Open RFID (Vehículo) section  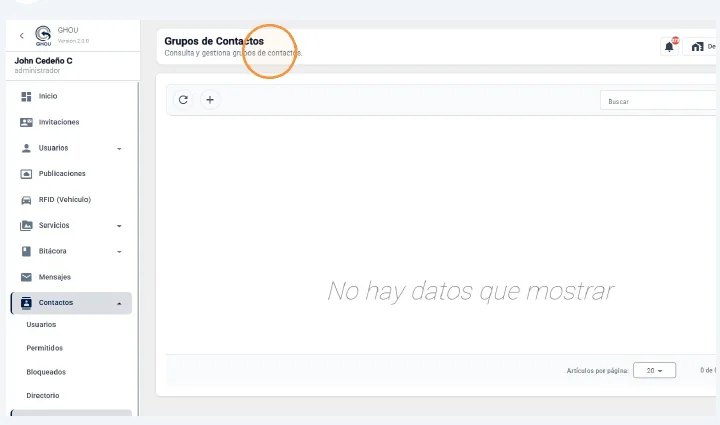[65, 200]
